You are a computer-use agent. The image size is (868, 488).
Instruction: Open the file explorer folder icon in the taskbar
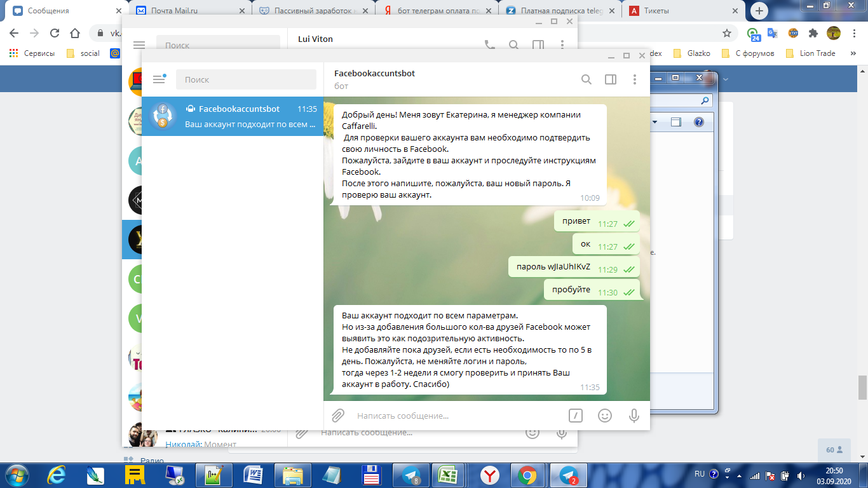293,475
